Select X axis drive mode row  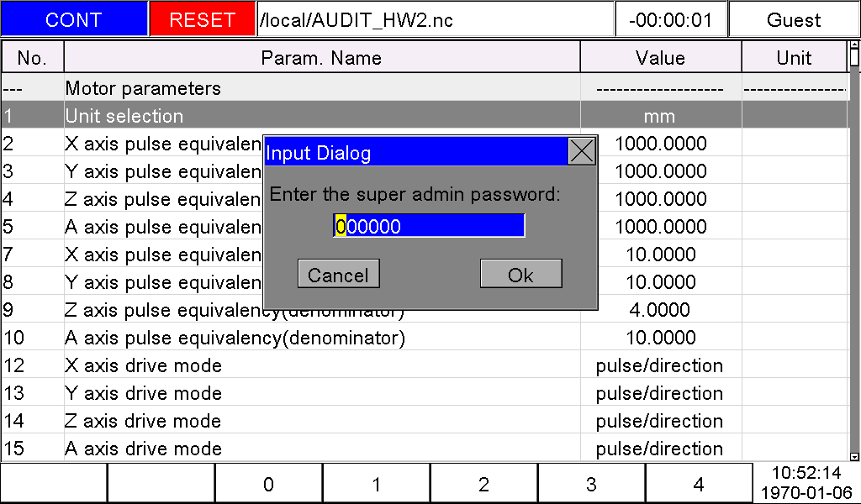[425, 365]
